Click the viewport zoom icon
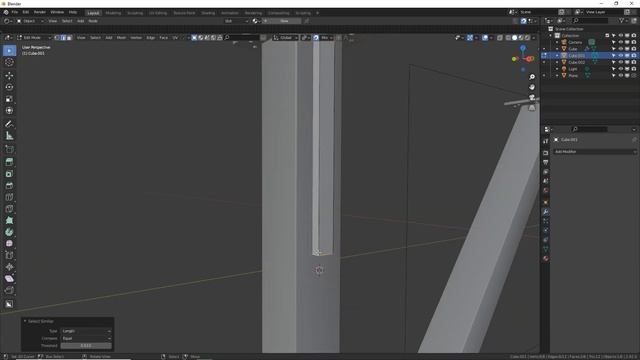 [x=532, y=77]
